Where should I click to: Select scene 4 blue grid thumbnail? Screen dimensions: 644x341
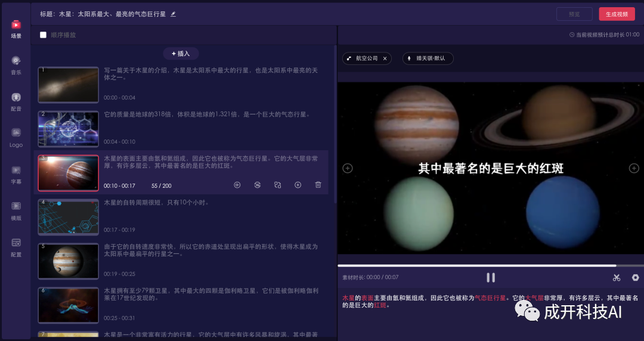tap(68, 217)
